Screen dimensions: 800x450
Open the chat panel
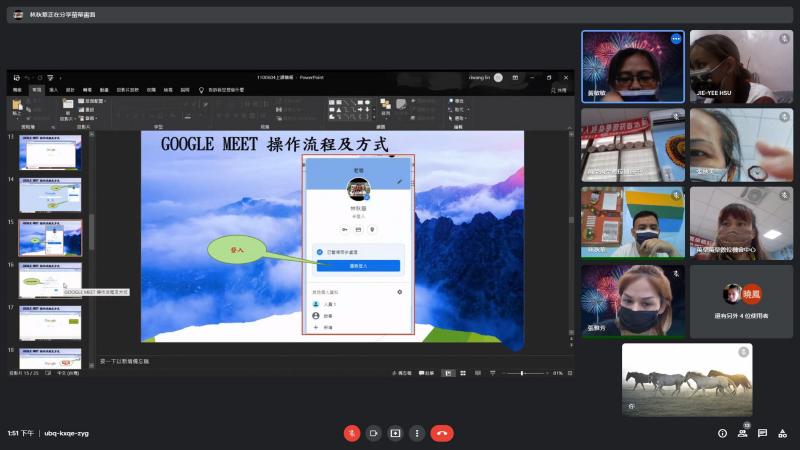(762, 433)
